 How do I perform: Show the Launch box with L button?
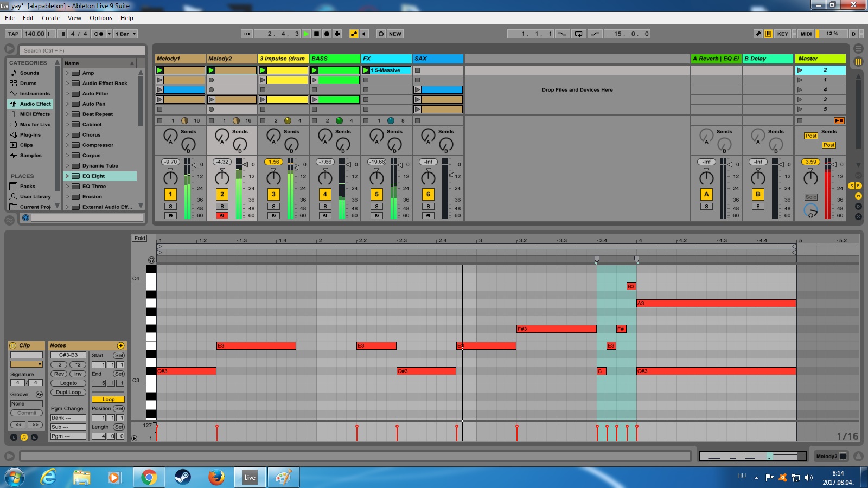click(14, 437)
